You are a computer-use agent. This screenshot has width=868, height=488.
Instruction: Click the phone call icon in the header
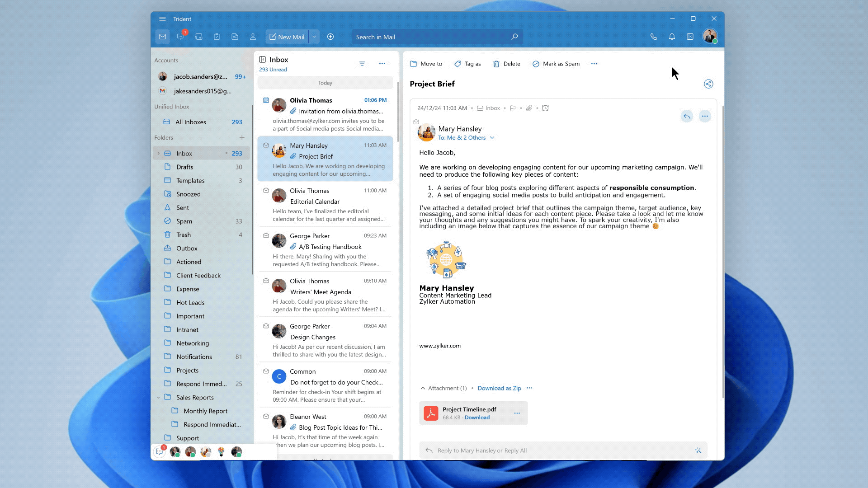(654, 37)
